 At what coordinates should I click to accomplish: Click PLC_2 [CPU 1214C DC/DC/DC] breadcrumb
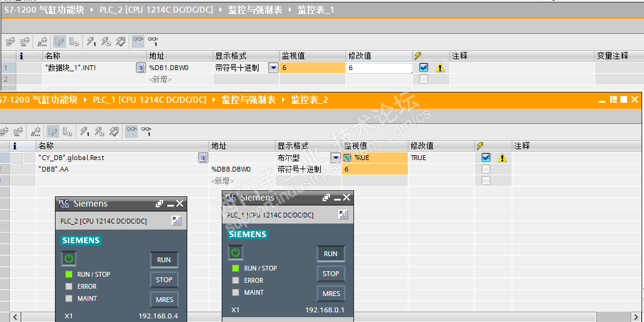coord(156,10)
